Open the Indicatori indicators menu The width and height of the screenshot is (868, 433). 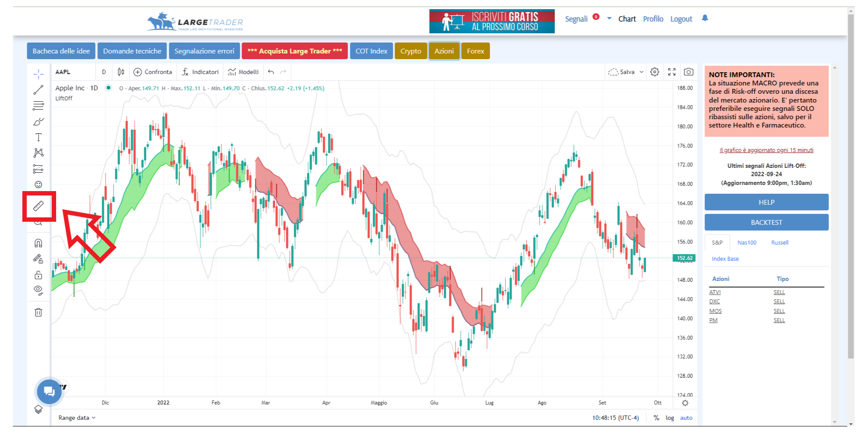tap(200, 72)
